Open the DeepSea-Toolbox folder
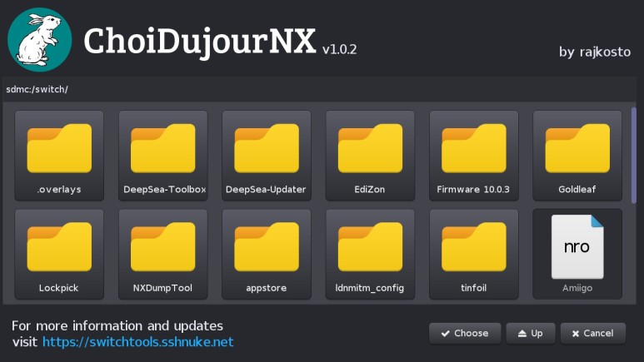This screenshot has height=362, width=644. [x=163, y=156]
